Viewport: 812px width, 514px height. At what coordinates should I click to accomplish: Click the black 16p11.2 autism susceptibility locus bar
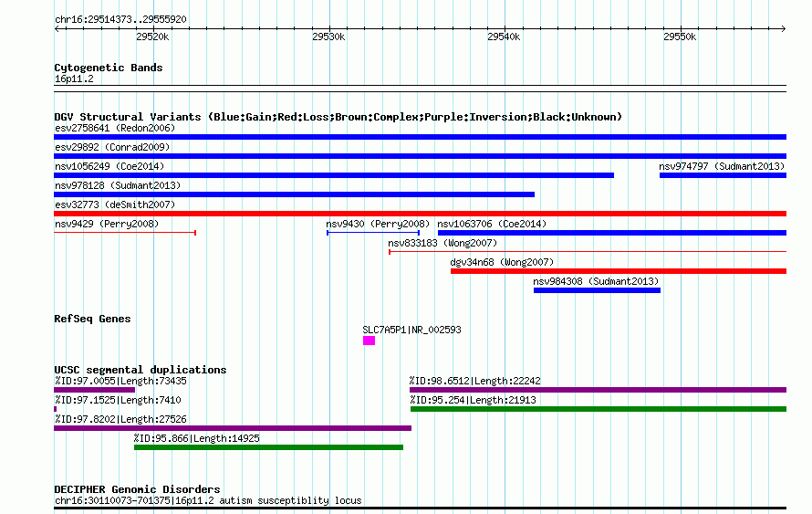point(420,509)
